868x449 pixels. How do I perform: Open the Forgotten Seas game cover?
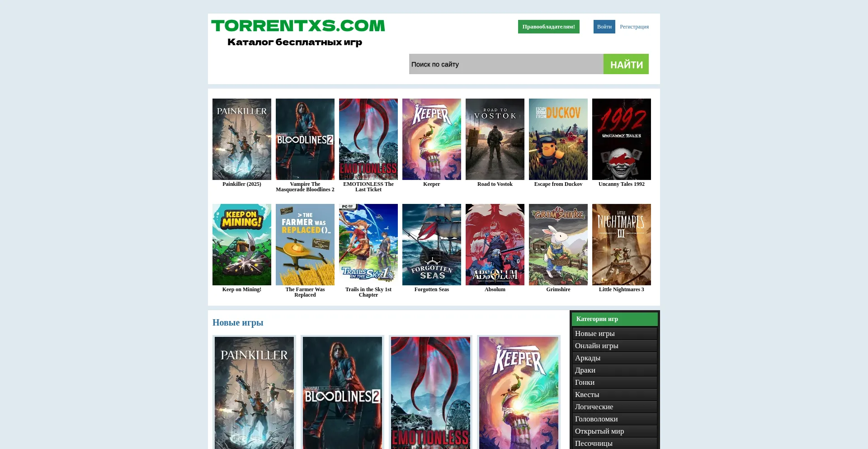click(431, 244)
